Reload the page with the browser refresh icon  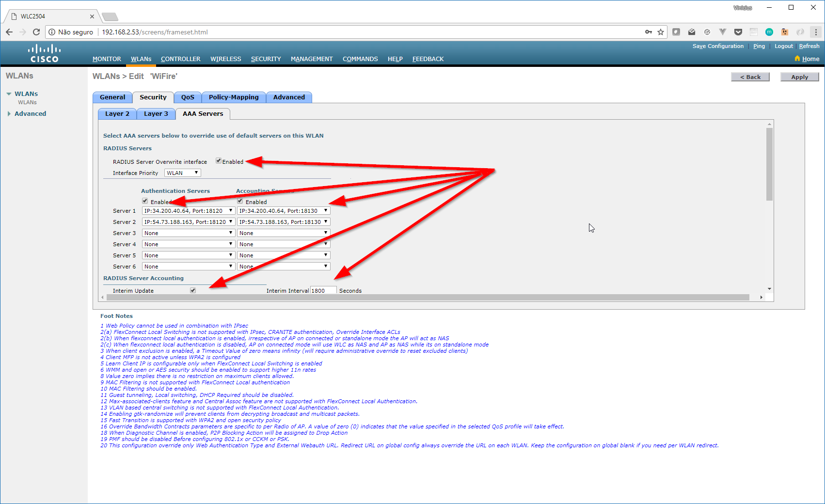click(36, 32)
